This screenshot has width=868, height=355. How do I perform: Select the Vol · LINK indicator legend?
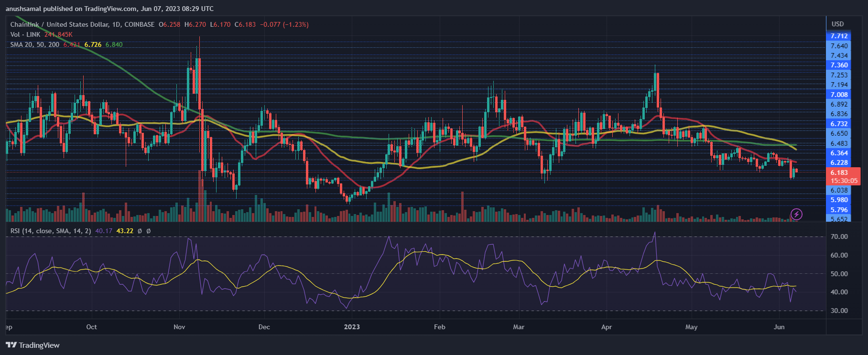25,34
